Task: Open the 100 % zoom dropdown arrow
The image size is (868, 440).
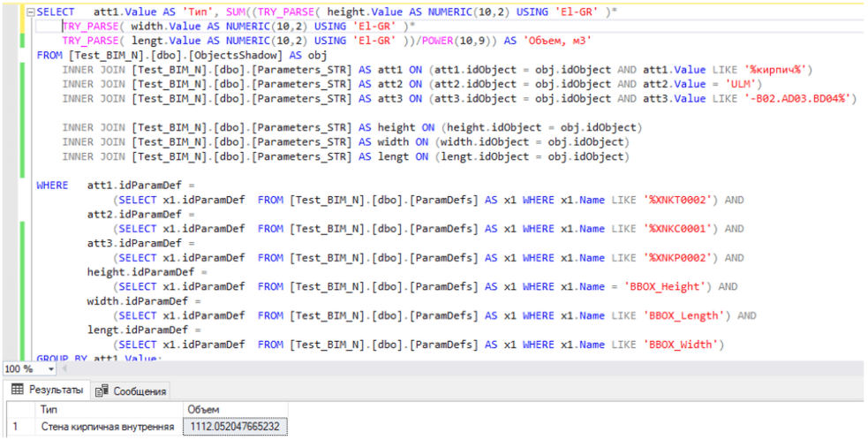Action: tap(51, 368)
